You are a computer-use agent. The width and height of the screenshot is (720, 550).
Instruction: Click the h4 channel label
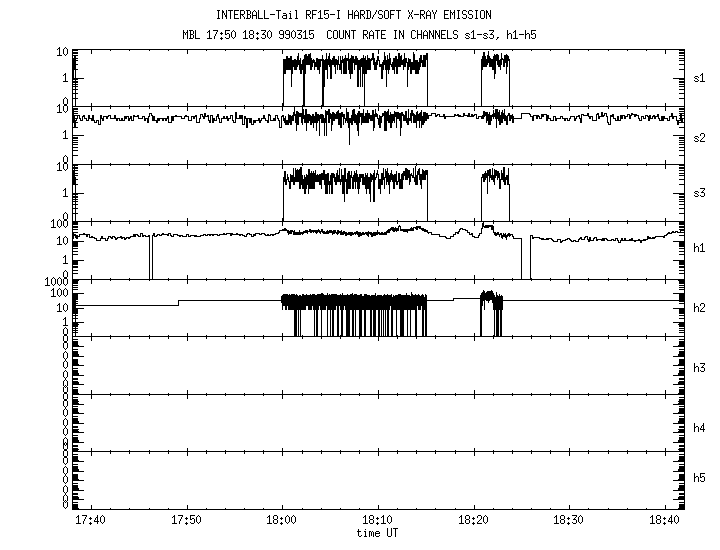(701, 427)
